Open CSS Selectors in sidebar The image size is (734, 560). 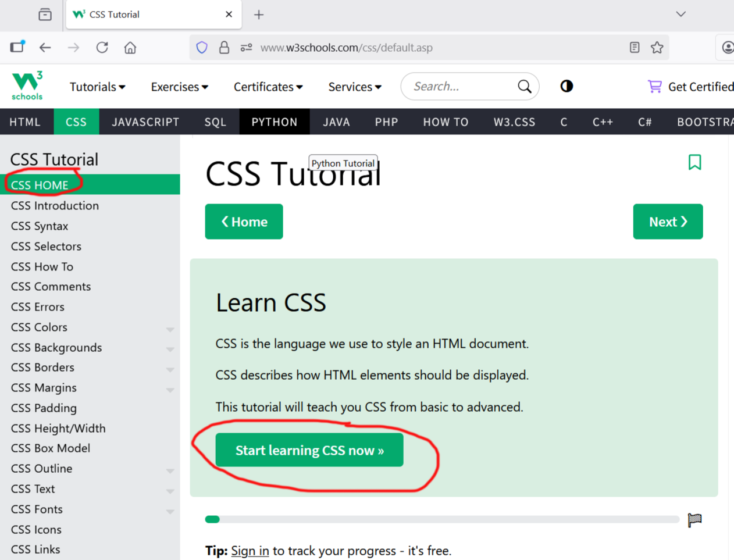90,246
